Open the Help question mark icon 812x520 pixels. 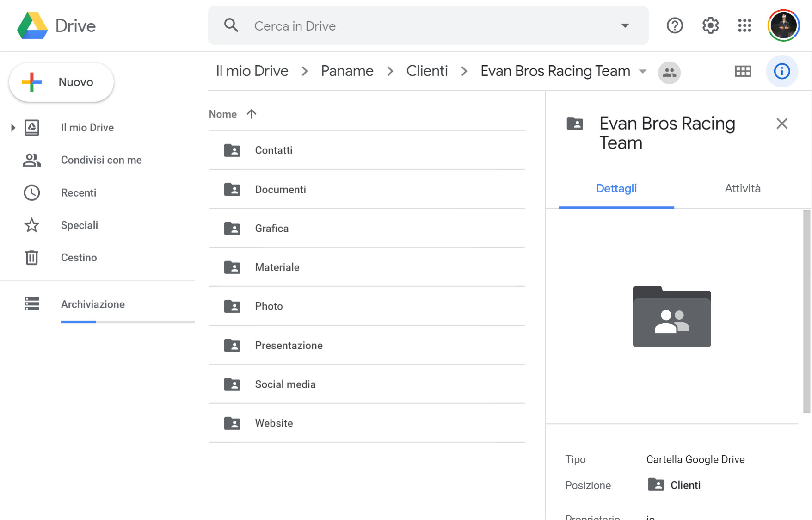pyautogui.click(x=675, y=25)
